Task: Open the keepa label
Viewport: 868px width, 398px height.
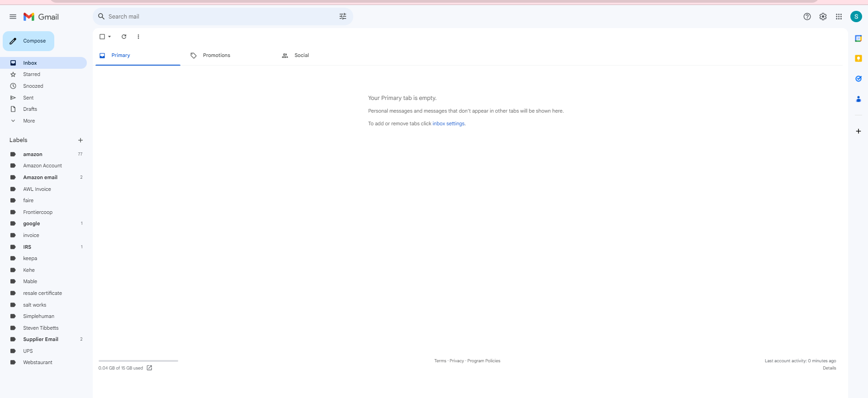Action: tap(43, 258)
